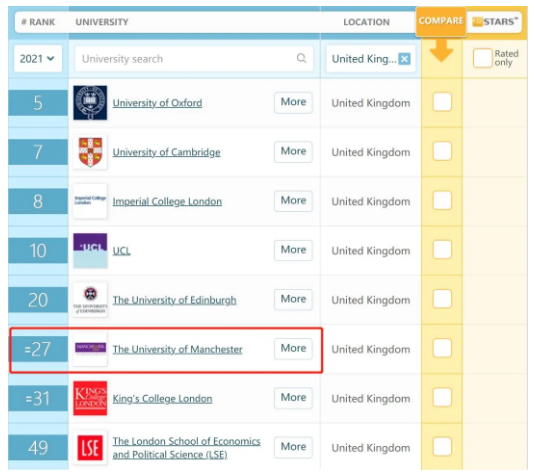The height and width of the screenshot is (475, 537).
Task: Focus the University search field
Action: click(194, 59)
